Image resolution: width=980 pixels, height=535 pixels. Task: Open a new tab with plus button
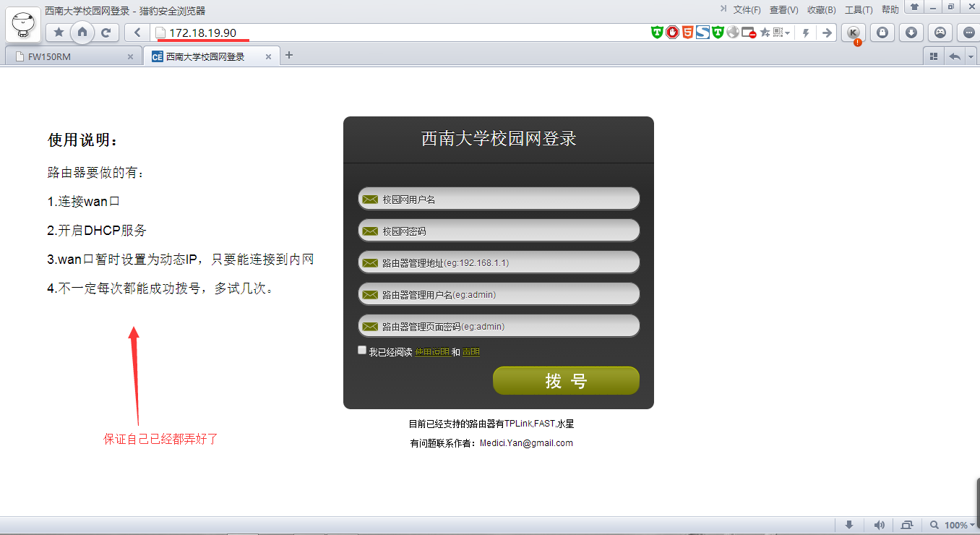coord(289,55)
